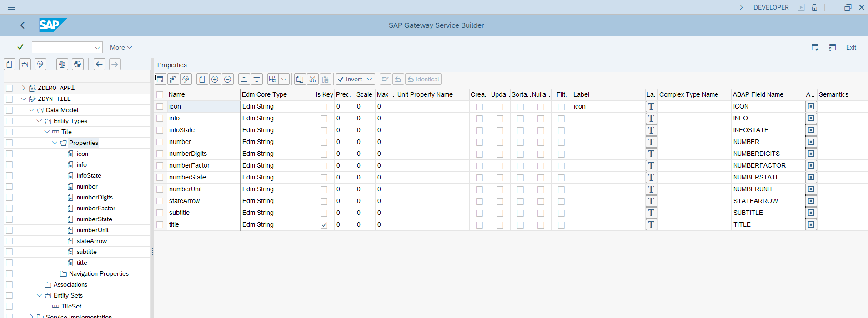Open the More menu
This screenshot has width=868, height=318.
121,47
